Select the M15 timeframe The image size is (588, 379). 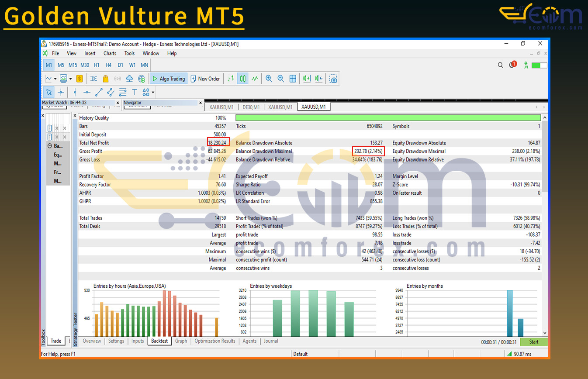coord(73,65)
